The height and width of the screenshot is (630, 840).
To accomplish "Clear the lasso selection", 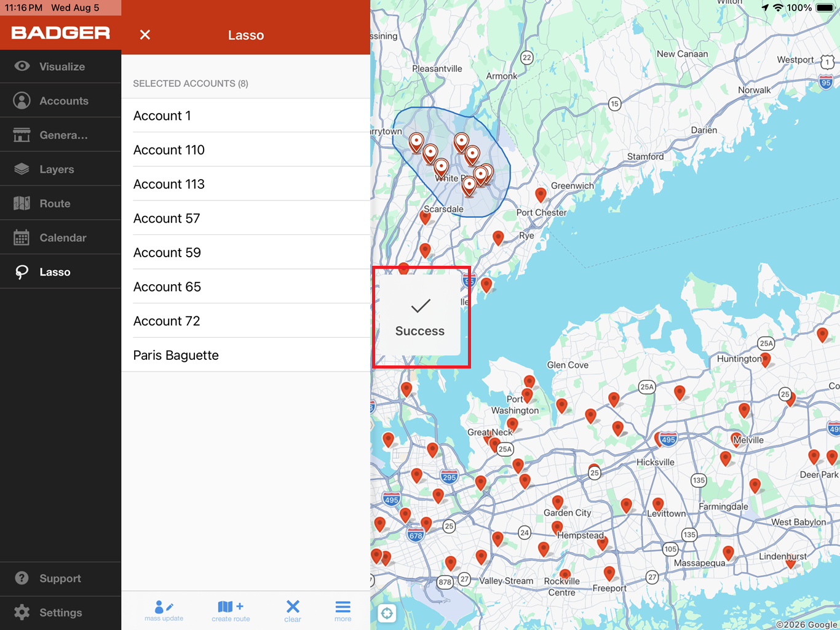I will [293, 611].
